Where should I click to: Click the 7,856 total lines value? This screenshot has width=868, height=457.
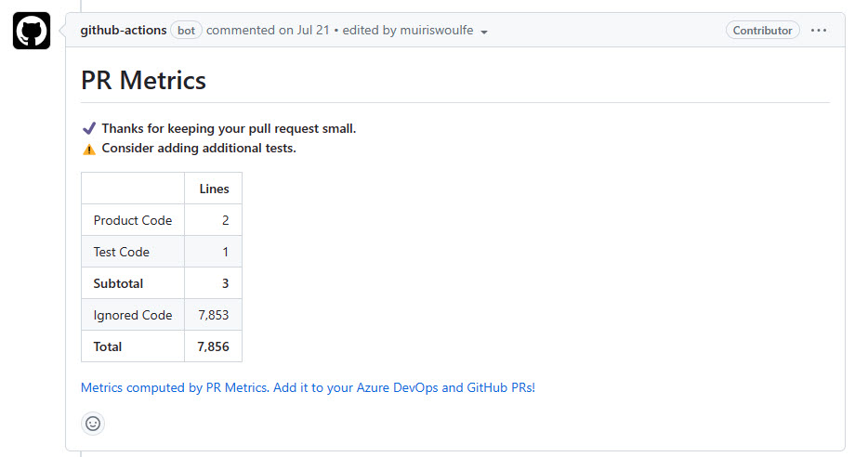214,346
